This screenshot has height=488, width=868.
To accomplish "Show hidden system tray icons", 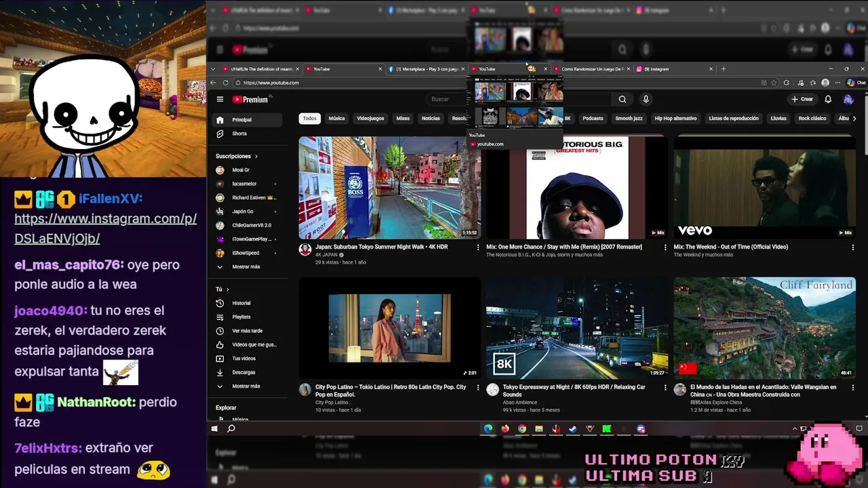I will pos(795,429).
